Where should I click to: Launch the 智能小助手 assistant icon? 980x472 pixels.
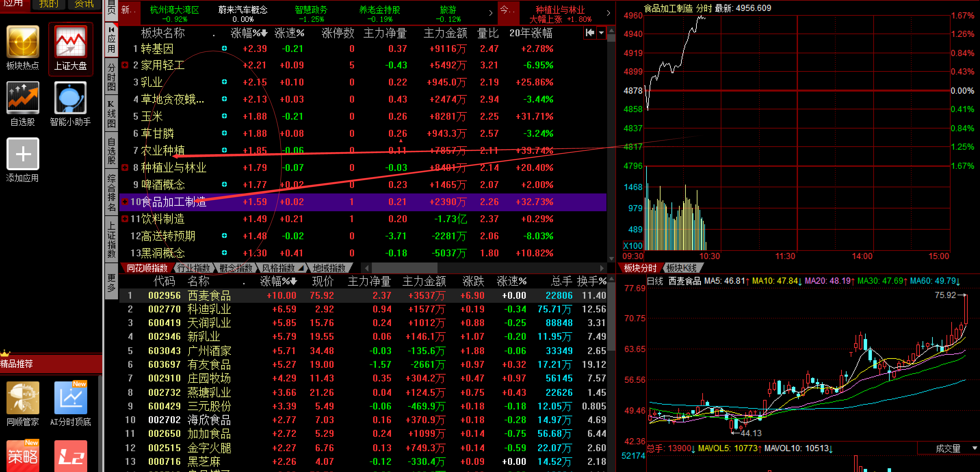tap(70, 98)
